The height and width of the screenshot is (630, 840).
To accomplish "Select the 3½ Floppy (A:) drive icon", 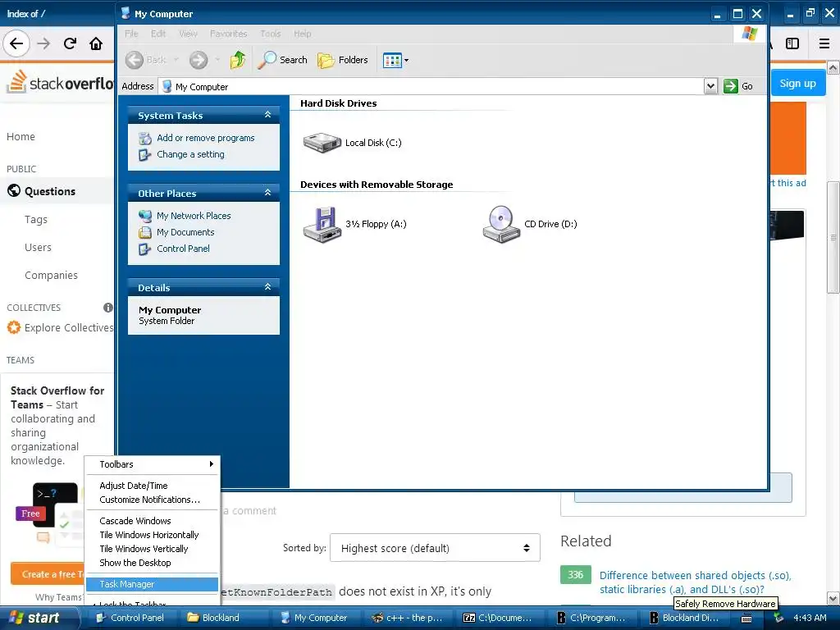I will [x=322, y=225].
